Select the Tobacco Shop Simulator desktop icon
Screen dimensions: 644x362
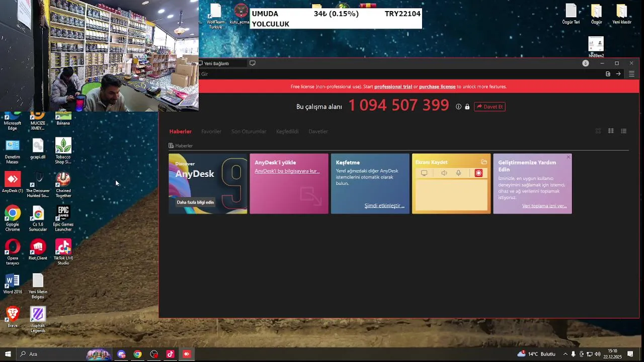pyautogui.click(x=63, y=151)
